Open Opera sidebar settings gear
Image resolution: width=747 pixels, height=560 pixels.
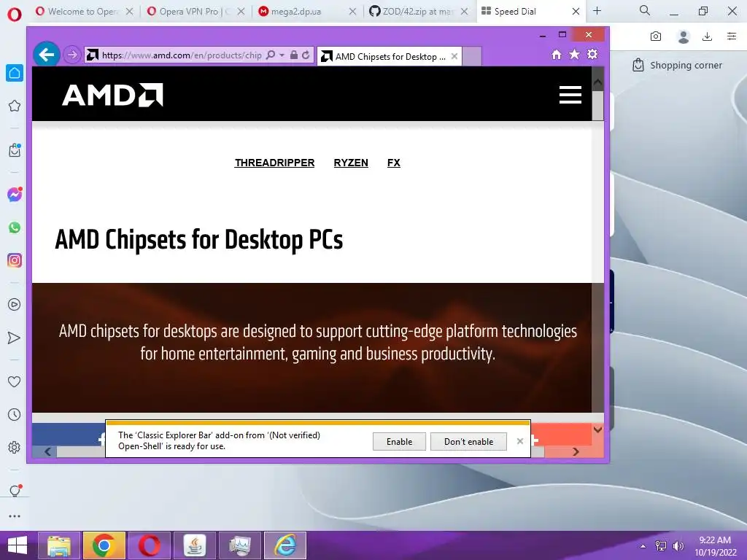click(x=15, y=448)
